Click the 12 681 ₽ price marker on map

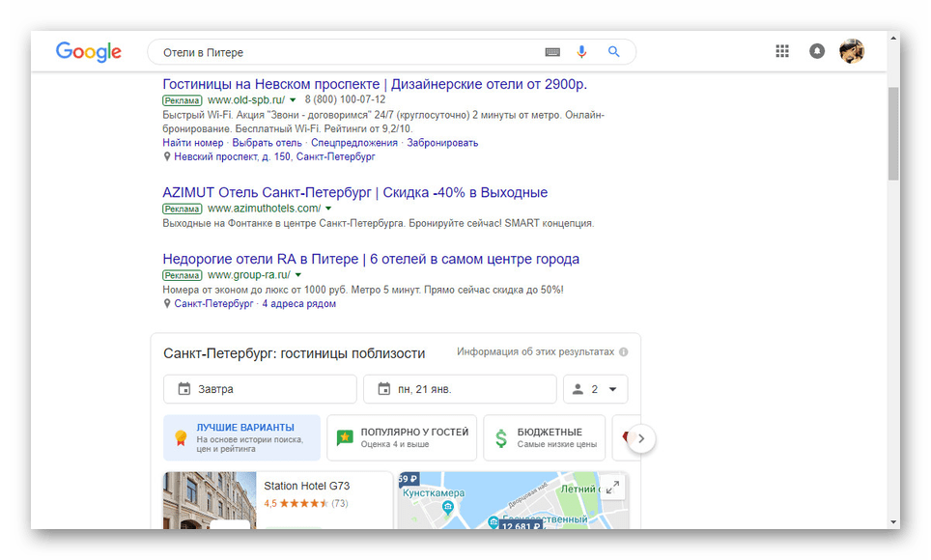click(522, 525)
